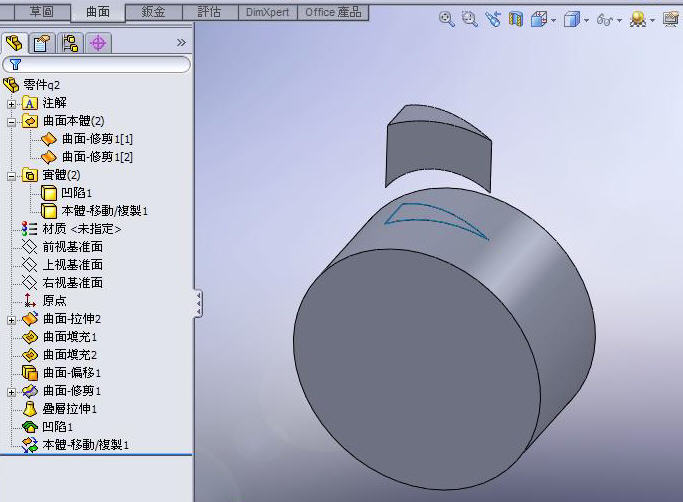This screenshot has height=502, width=683.
Task: Open the FeatureManager design tree panel icon
Action: (x=14, y=43)
